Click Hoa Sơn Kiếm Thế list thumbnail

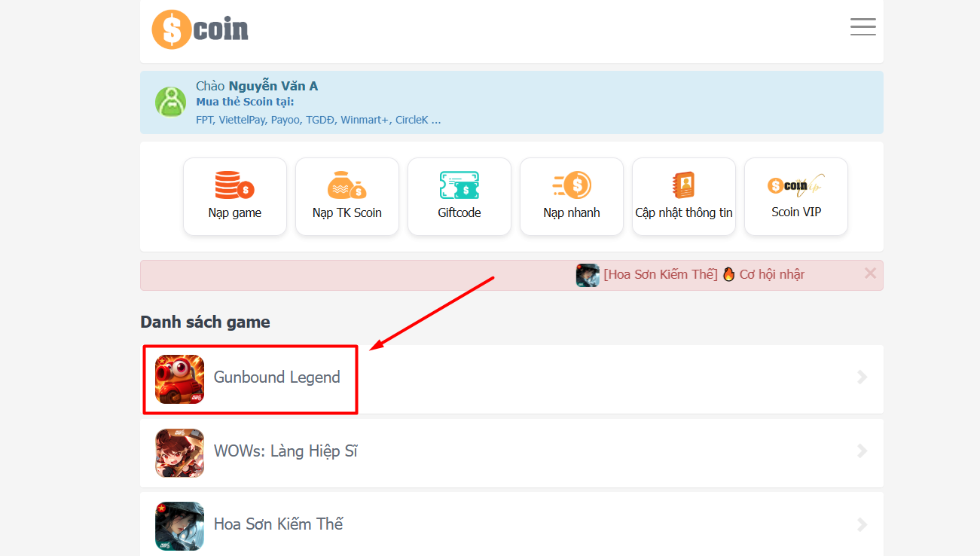click(x=179, y=525)
